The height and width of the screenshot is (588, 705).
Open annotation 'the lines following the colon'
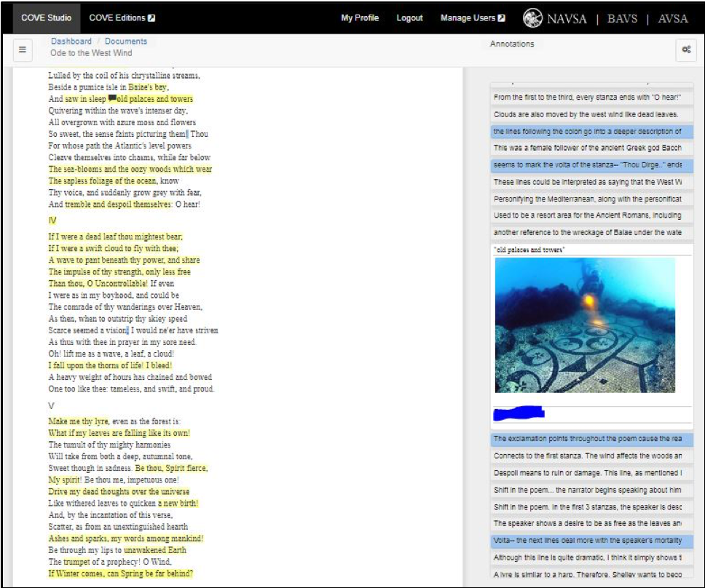pos(591,131)
